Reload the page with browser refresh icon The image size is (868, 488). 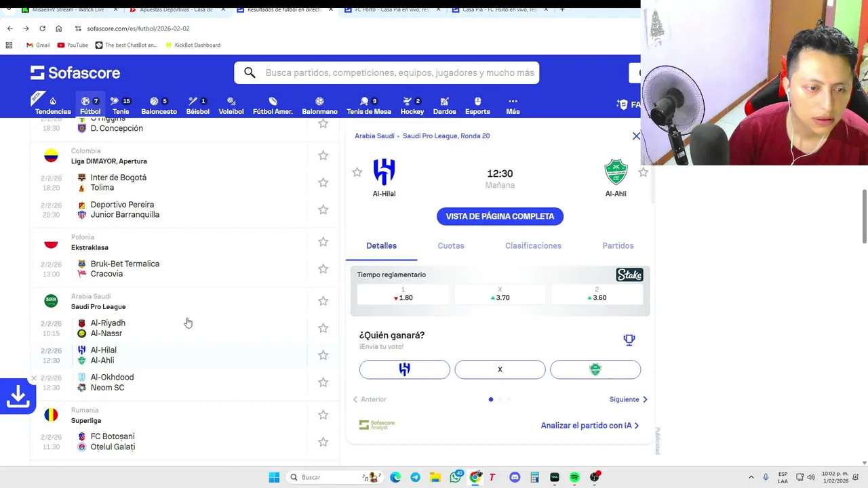(42, 28)
